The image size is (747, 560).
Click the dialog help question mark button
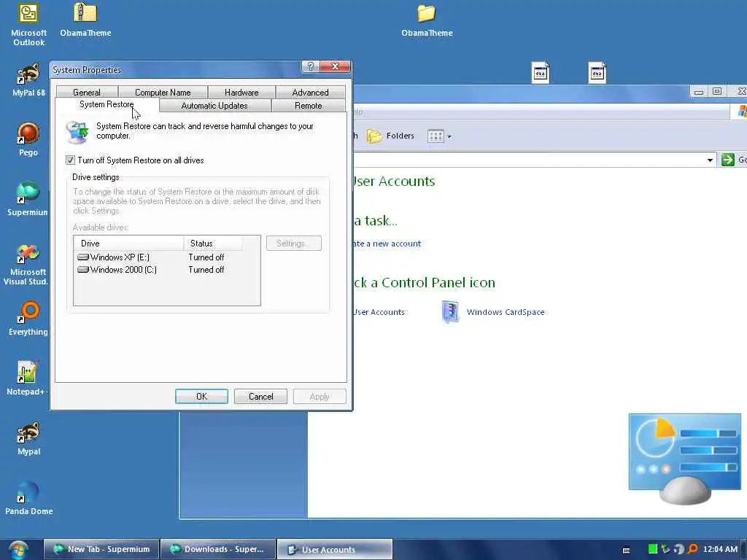click(310, 66)
